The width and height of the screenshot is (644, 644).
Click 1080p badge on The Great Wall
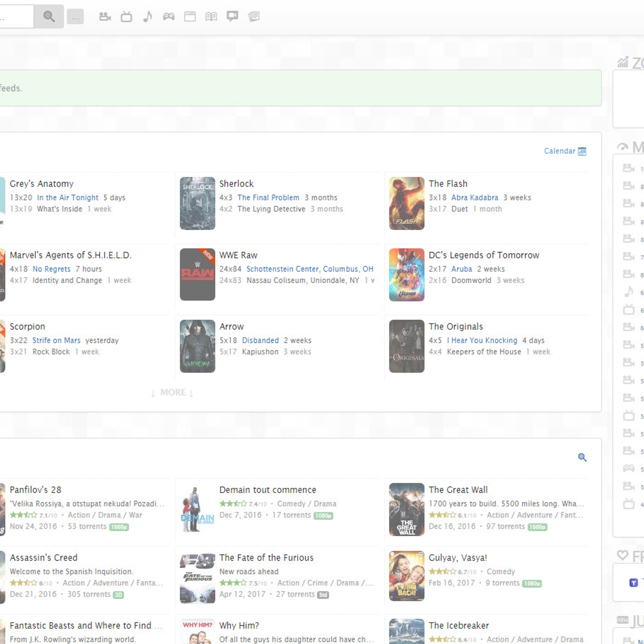tap(537, 527)
